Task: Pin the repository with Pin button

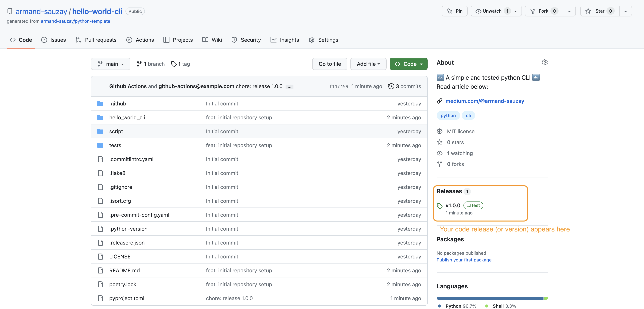Action: 454,11
